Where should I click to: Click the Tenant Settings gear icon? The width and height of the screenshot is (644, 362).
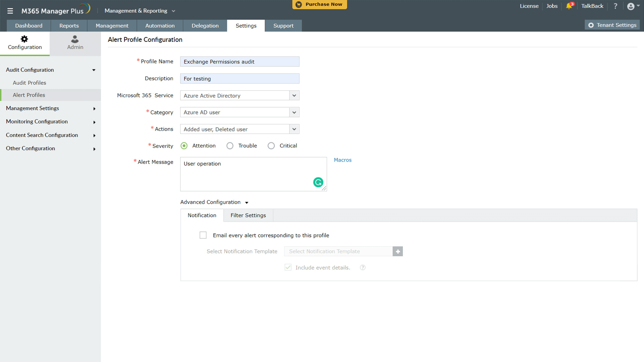click(x=591, y=25)
